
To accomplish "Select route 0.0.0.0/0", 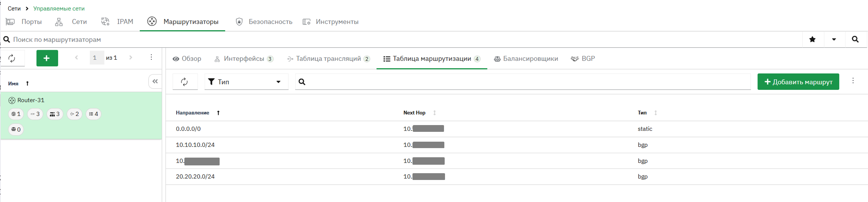I will point(188,129).
